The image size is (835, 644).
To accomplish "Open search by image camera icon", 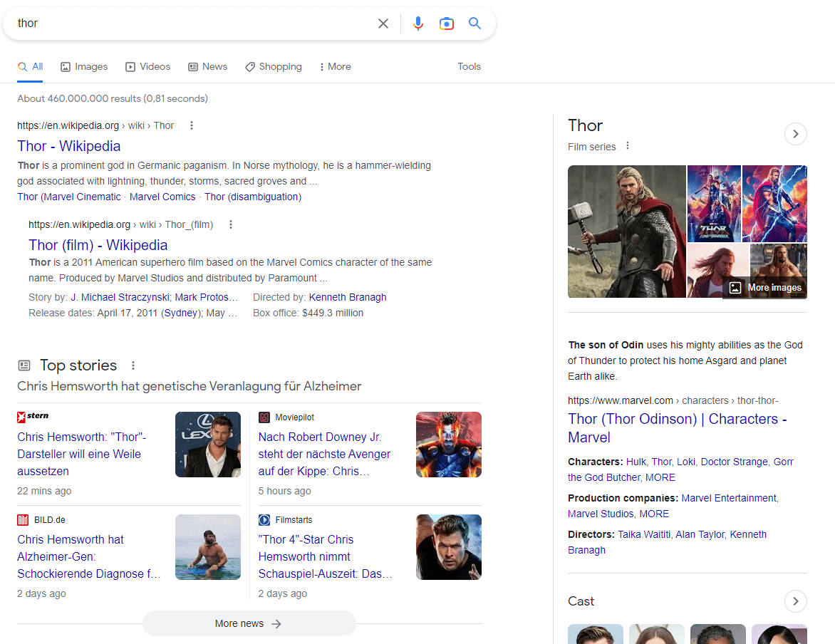I will point(446,24).
